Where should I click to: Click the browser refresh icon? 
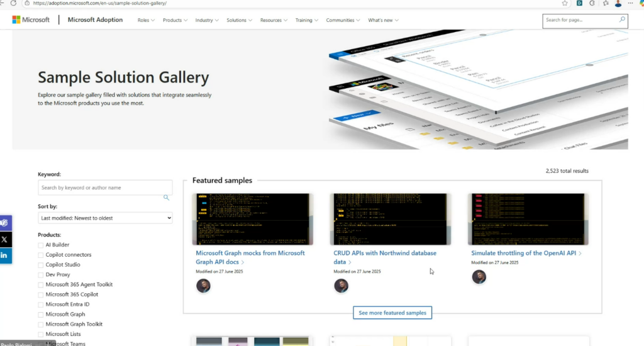[13, 3]
